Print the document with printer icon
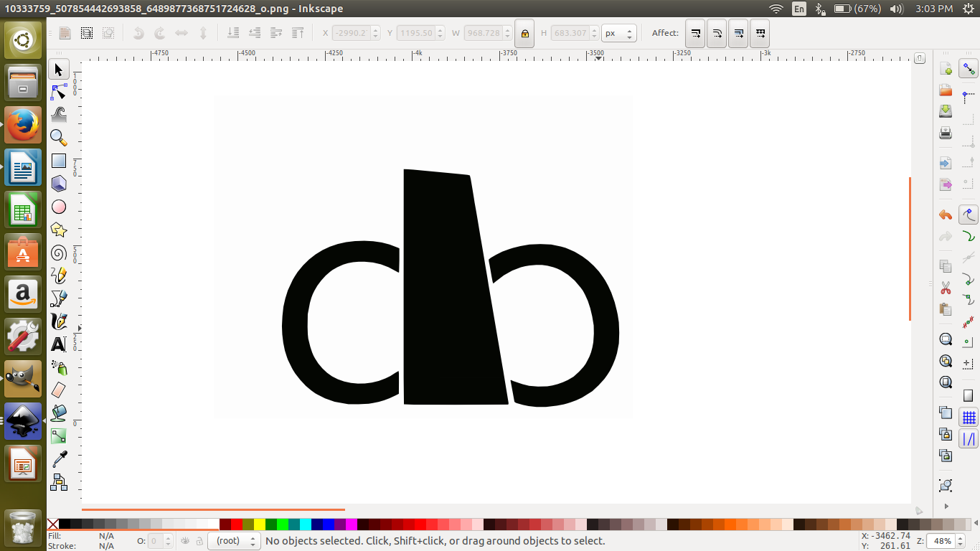 [946, 133]
